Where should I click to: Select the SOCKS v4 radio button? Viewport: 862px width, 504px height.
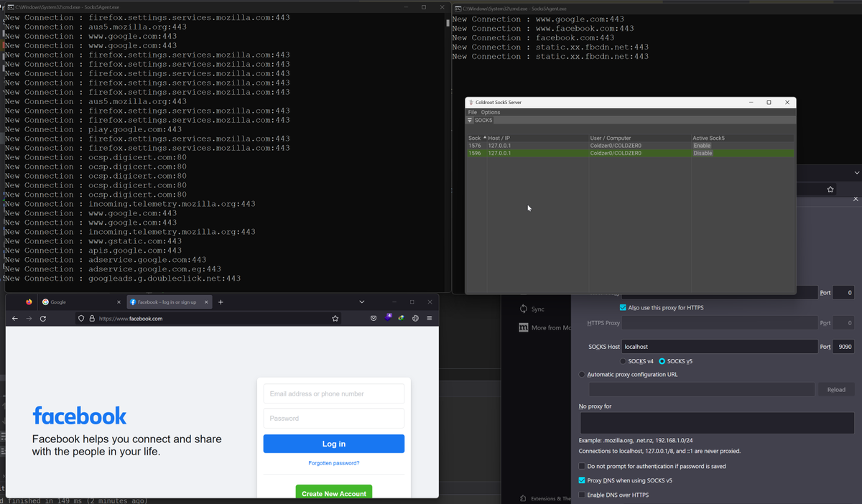point(623,361)
